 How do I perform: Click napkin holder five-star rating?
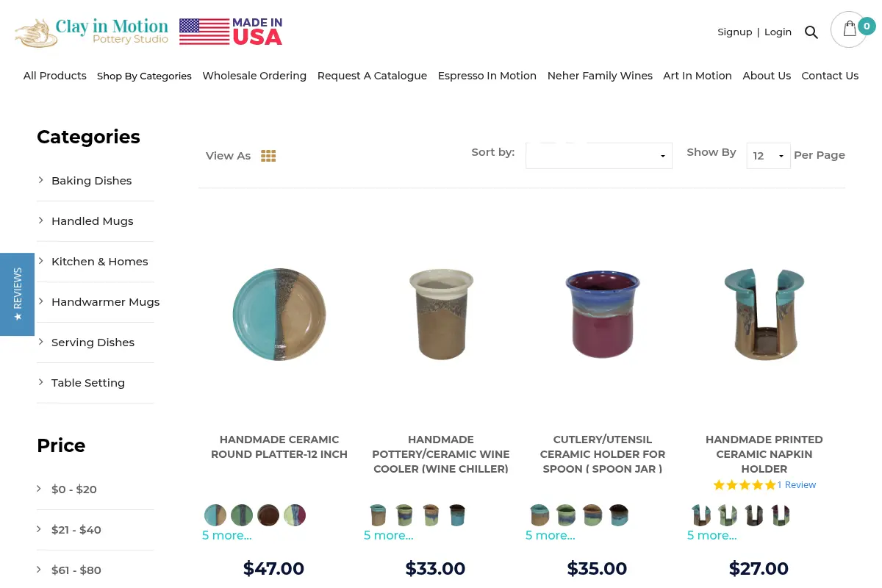point(744,485)
